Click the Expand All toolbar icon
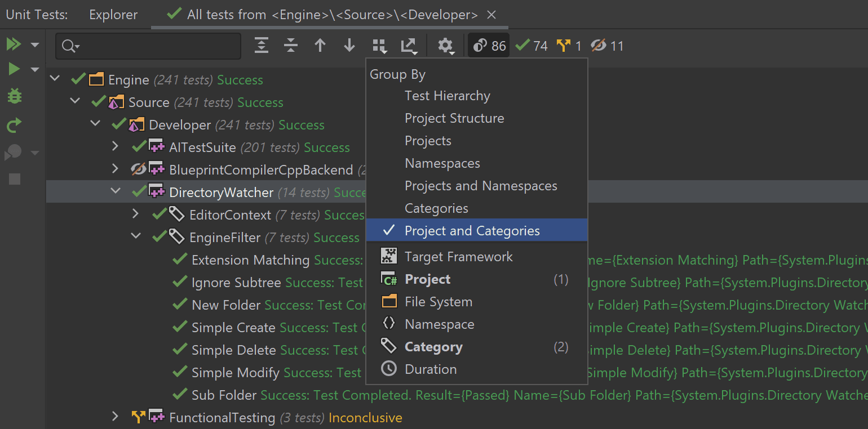868x429 pixels. (262, 46)
